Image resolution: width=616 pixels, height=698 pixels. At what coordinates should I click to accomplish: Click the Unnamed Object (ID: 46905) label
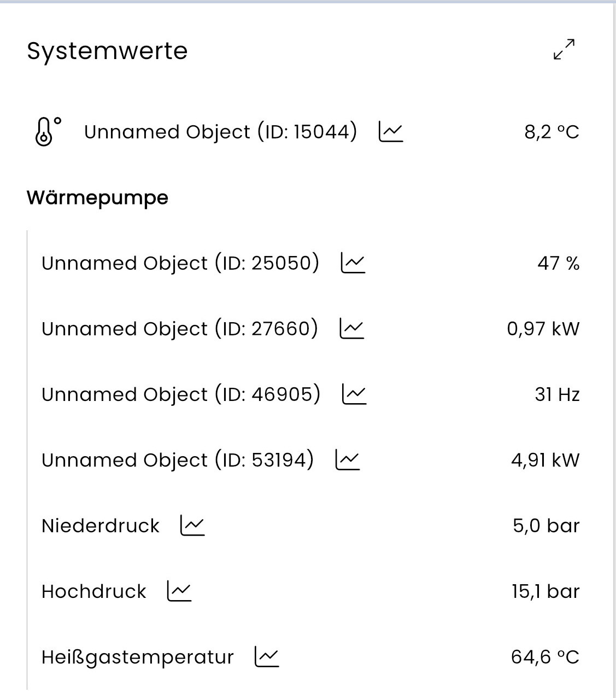click(181, 394)
